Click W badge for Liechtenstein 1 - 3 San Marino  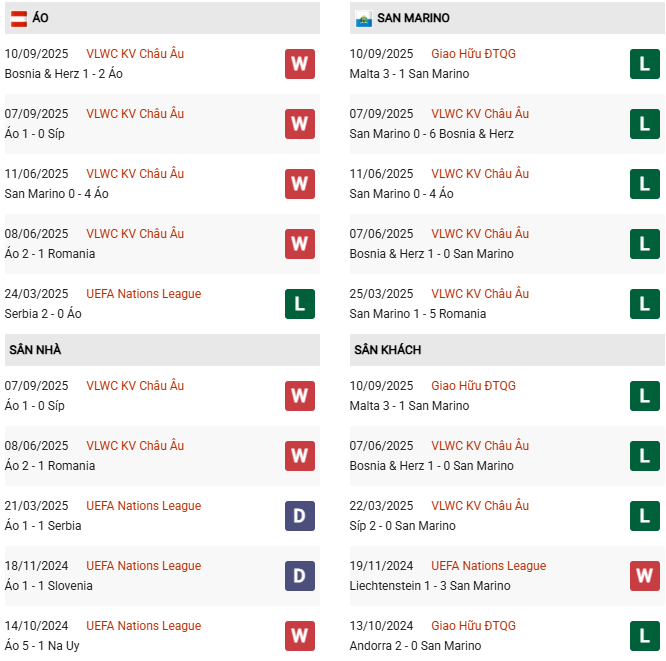[645, 576]
